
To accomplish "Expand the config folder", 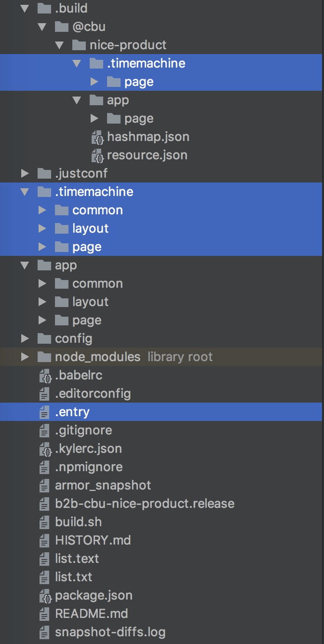I will click(25, 339).
